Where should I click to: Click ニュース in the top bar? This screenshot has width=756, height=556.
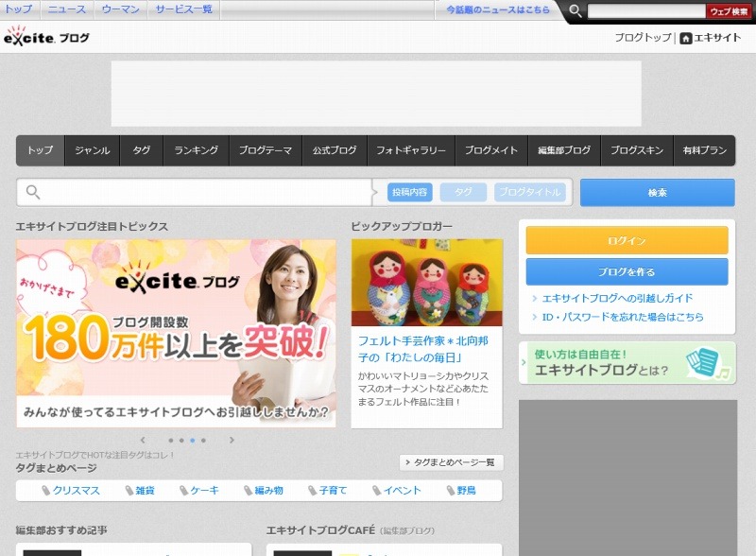tap(66, 9)
